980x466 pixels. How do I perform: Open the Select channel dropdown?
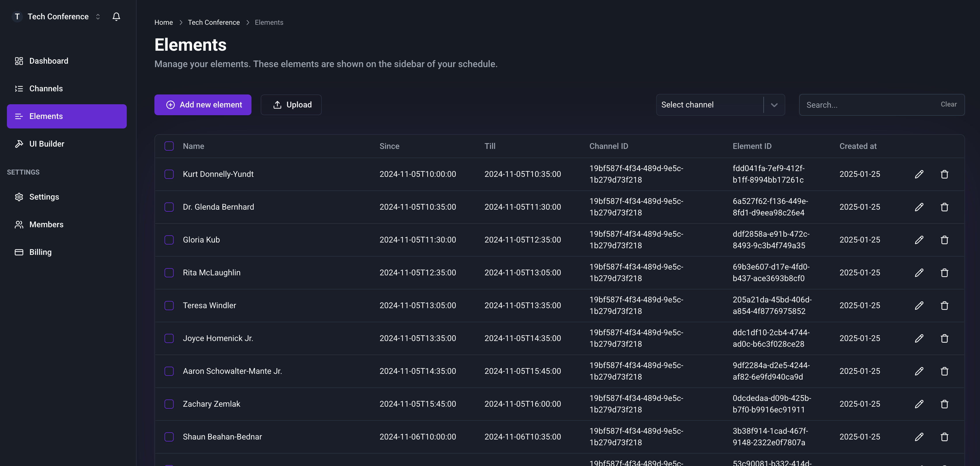(x=720, y=105)
